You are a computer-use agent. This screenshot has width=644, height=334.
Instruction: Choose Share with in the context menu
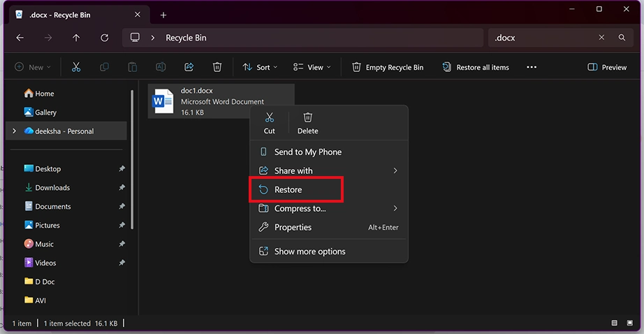[x=329, y=170]
